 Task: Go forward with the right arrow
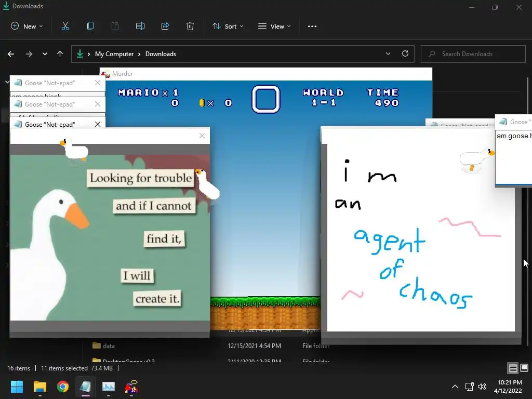click(29, 54)
